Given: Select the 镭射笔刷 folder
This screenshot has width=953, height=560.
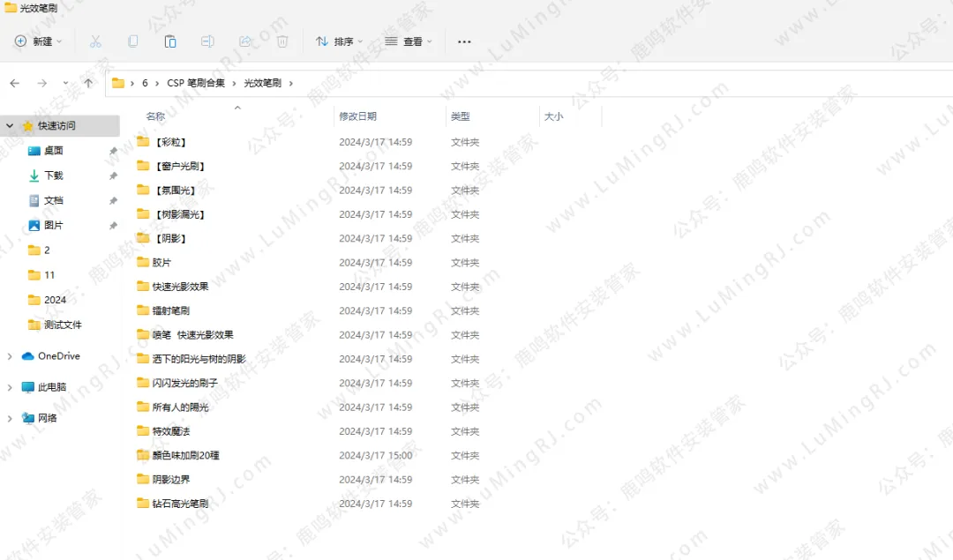Looking at the screenshot, I should click(x=170, y=310).
